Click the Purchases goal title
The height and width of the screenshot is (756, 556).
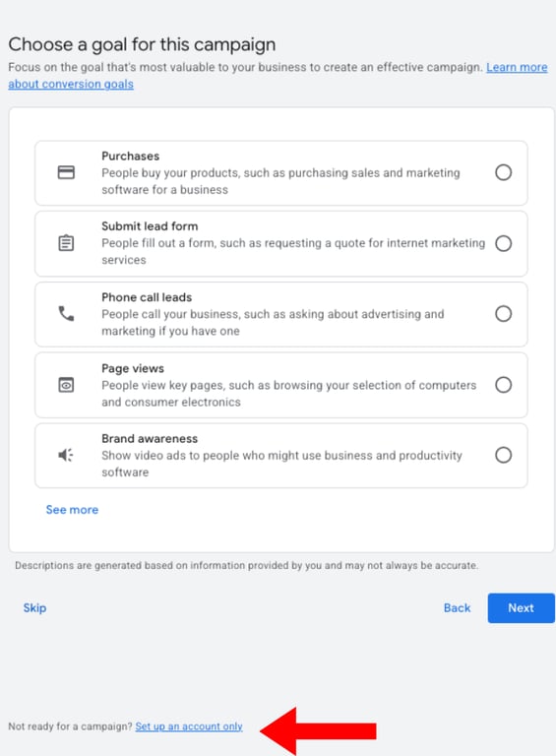[130, 157]
